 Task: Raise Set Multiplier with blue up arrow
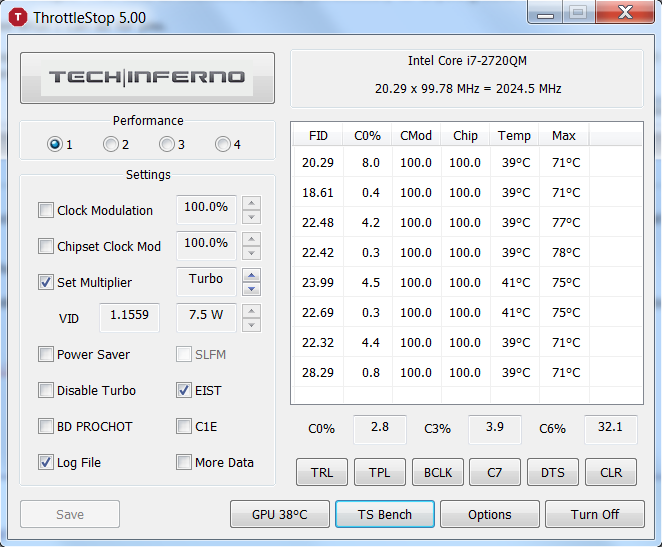[252, 275]
